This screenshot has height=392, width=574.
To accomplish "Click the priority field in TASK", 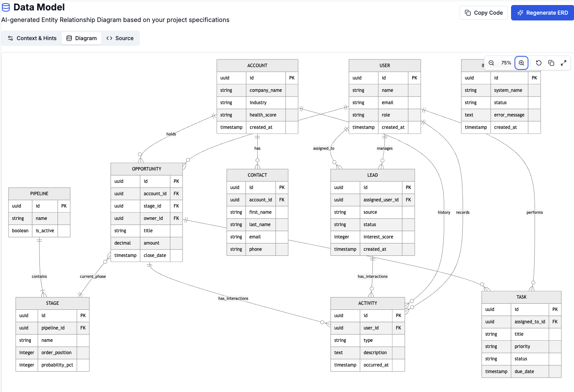I will coord(521,346).
